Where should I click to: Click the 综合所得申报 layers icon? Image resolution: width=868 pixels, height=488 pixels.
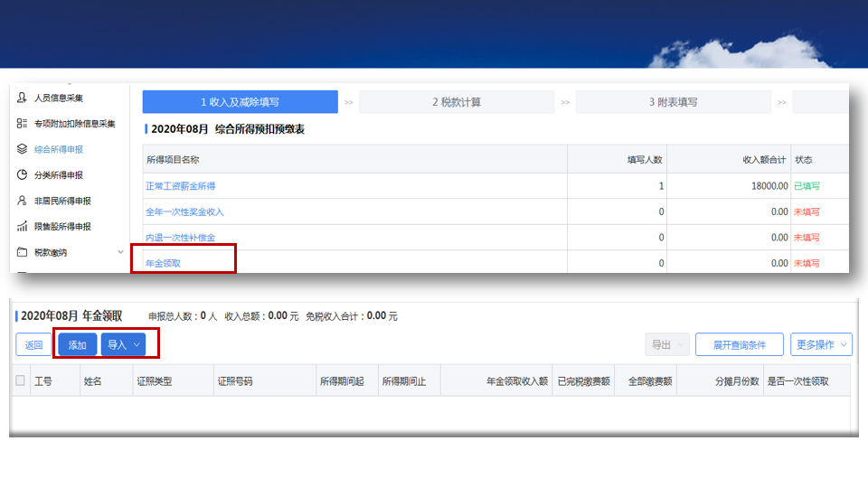point(22,149)
